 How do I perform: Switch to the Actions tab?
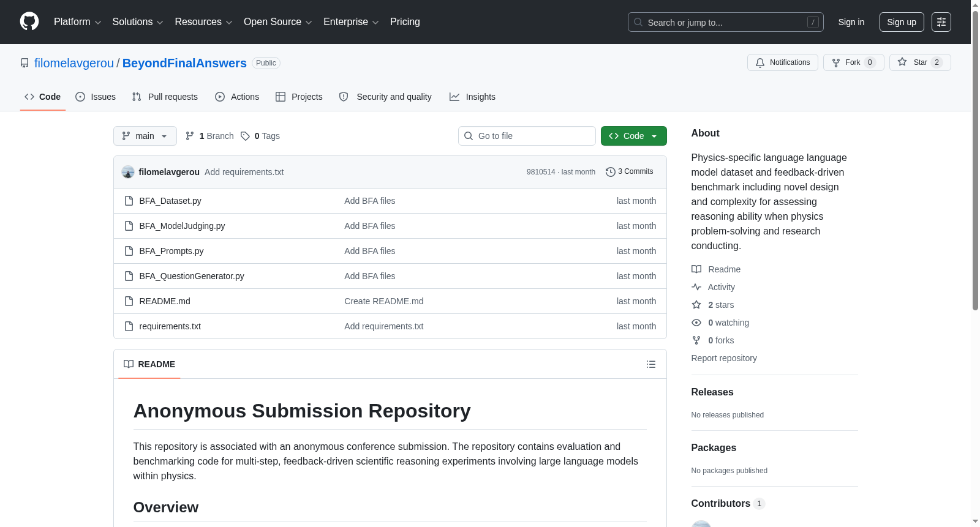point(237,97)
